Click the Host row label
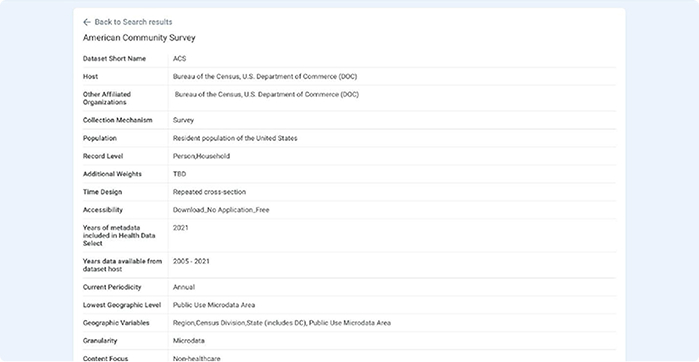The width and height of the screenshot is (699, 362). 90,77
